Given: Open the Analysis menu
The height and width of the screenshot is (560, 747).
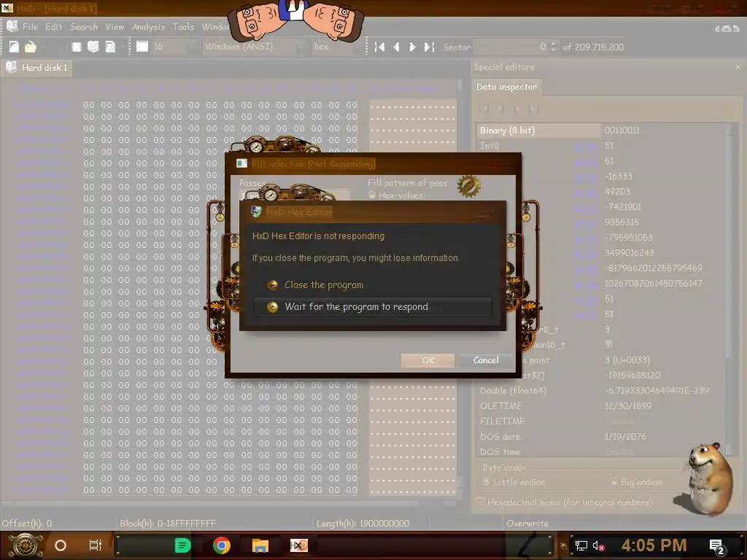Looking at the screenshot, I should click(148, 27).
